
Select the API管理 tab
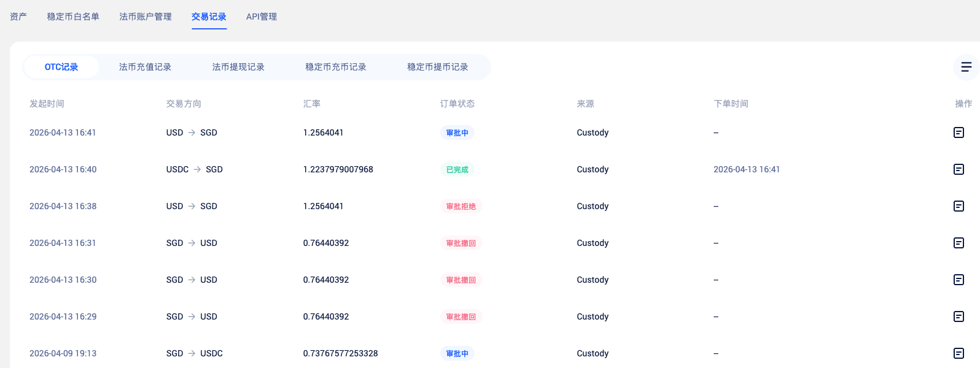click(x=262, y=17)
